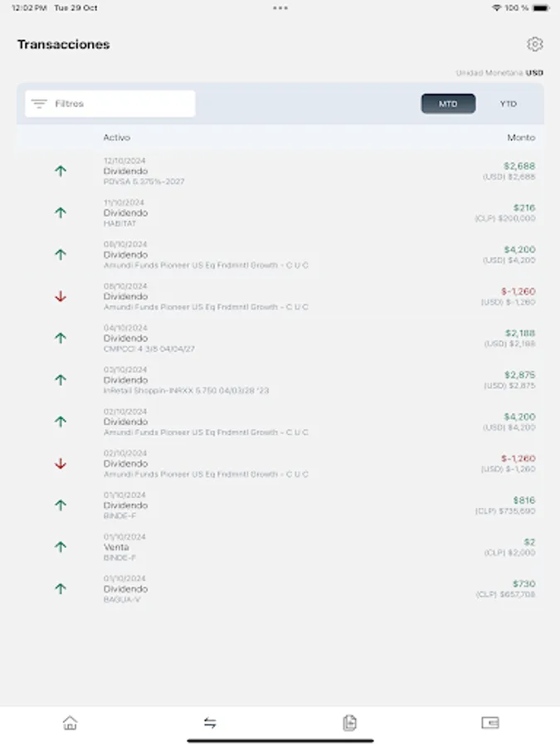
Task: Switch the period toggle to YTD
Action: click(x=508, y=103)
